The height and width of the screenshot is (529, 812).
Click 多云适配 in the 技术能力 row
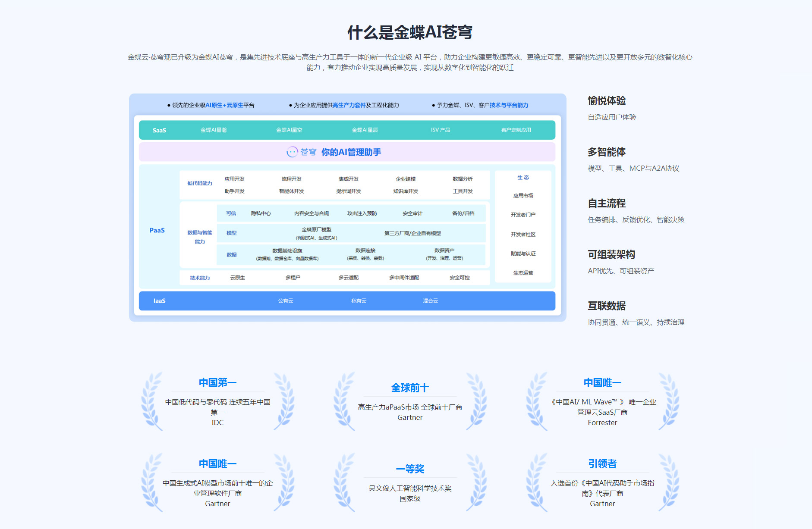coord(349,278)
